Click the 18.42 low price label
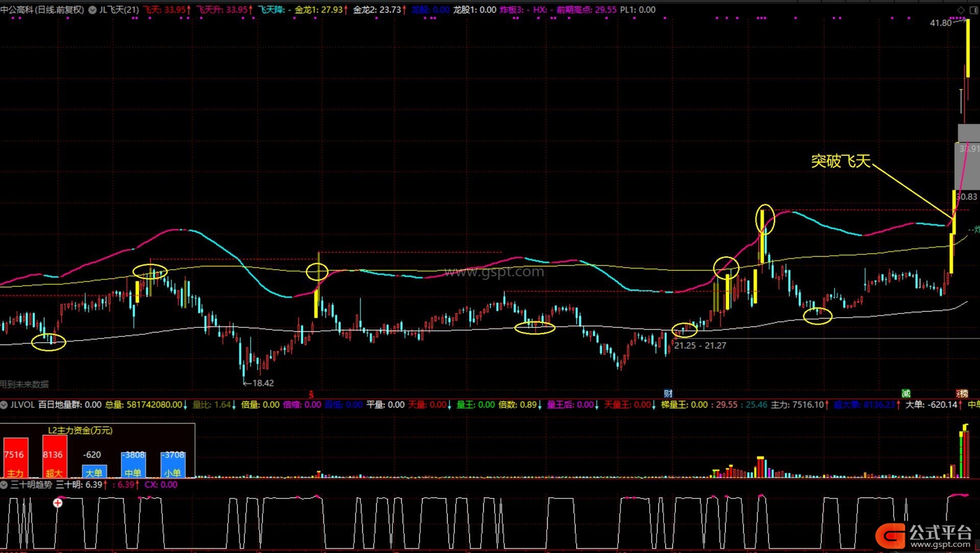Screen dimensions: 980x553 point(263,383)
